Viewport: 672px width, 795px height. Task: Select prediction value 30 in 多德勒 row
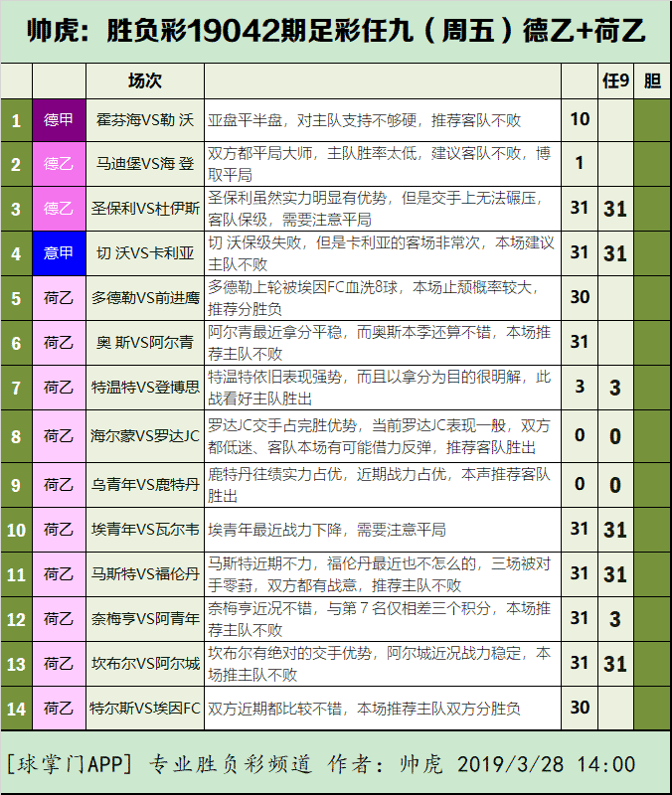(x=580, y=297)
